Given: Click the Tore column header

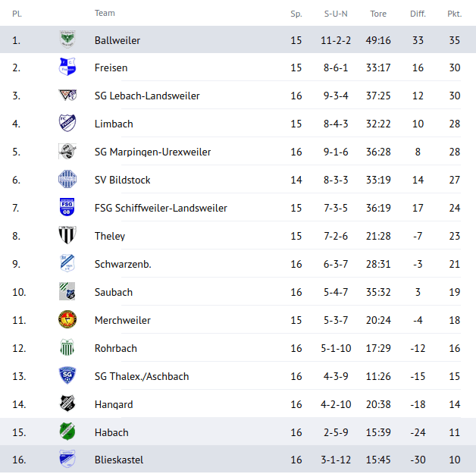Looking at the screenshot, I should pos(378,14).
